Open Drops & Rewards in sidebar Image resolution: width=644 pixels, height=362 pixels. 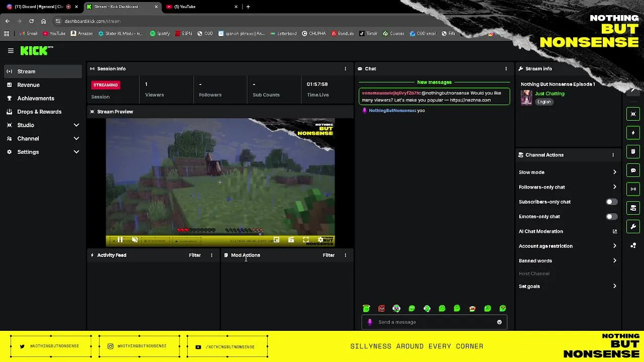[x=43, y=112]
